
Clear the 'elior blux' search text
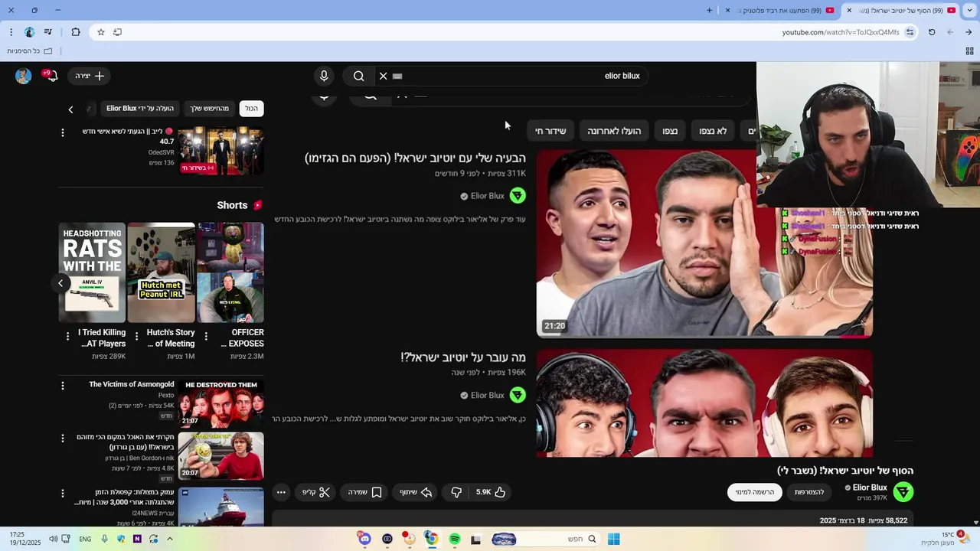(x=383, y=76)
